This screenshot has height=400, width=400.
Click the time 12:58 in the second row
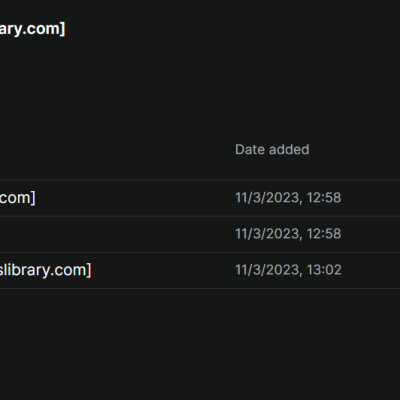(x=324, y=234)
